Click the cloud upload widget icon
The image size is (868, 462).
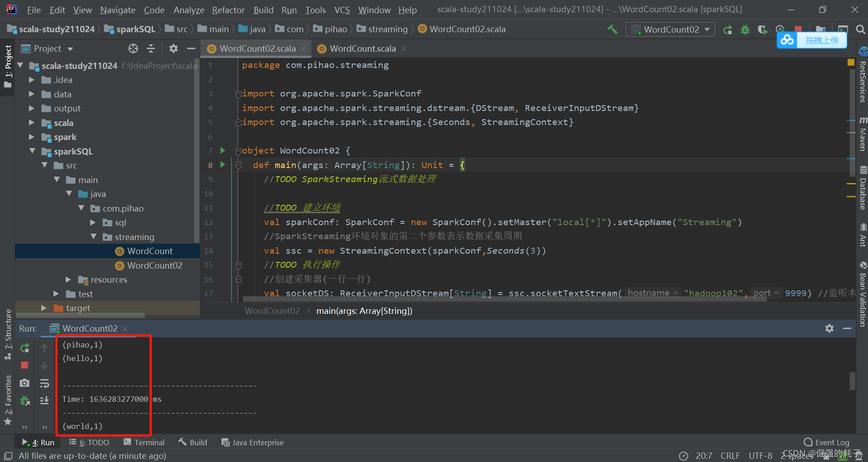[x=787, y=40]
